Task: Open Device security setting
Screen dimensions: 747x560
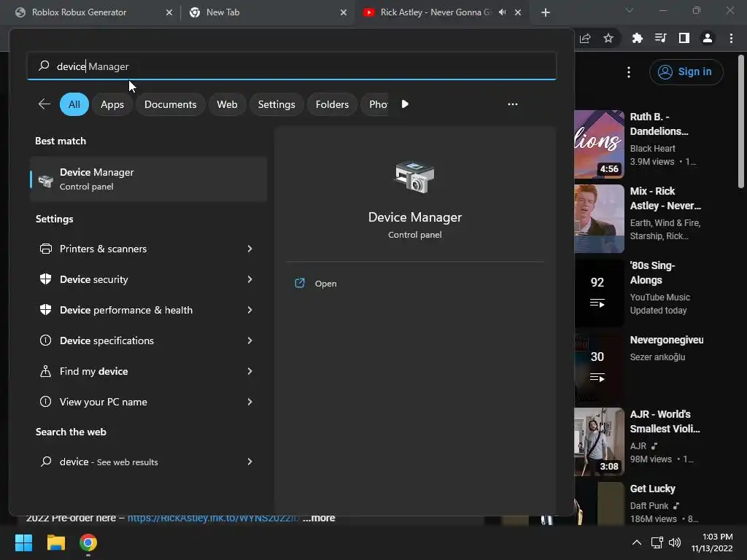Action: click(x=148, y=279)
